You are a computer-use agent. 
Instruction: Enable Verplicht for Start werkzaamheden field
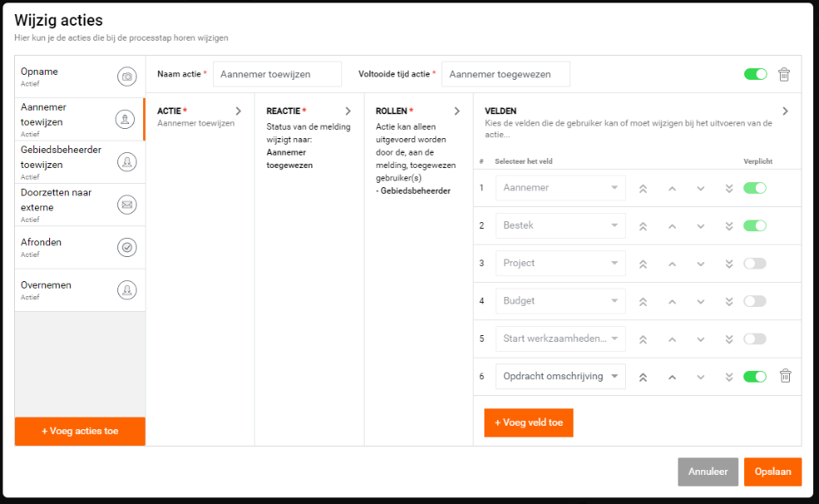[x=755, y=338]
